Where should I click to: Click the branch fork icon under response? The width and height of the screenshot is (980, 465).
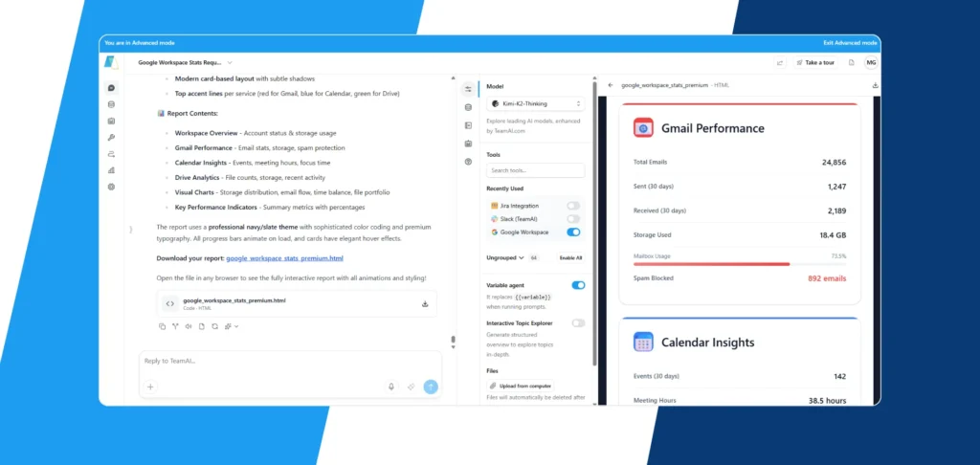pyautogui.click(x=175, y=326)
